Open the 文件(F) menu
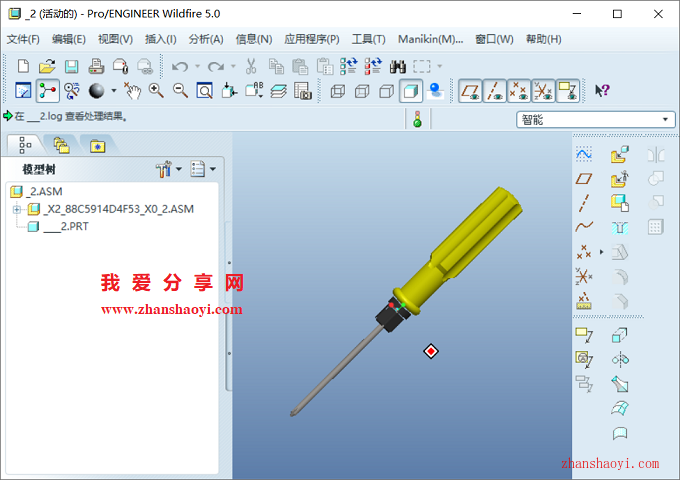Image resolution: width=680 pixels, height=480 pixels. [23, 39]
